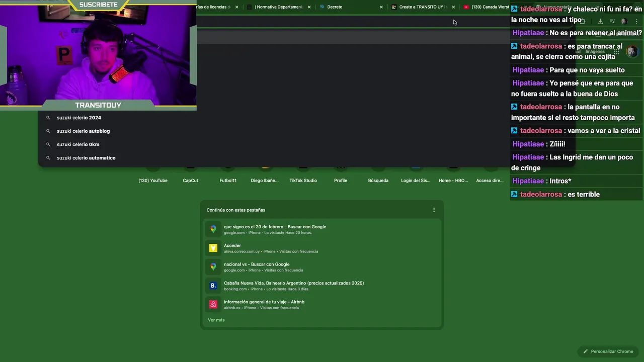The image size is (644, 362).
Task: Click the 'Personalizar Chrome' button
Action: coord(608,351)
